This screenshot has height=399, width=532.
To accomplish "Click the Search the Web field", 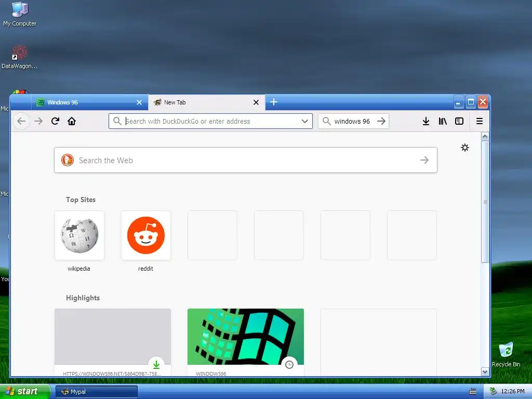I will (x=246, y=160).
